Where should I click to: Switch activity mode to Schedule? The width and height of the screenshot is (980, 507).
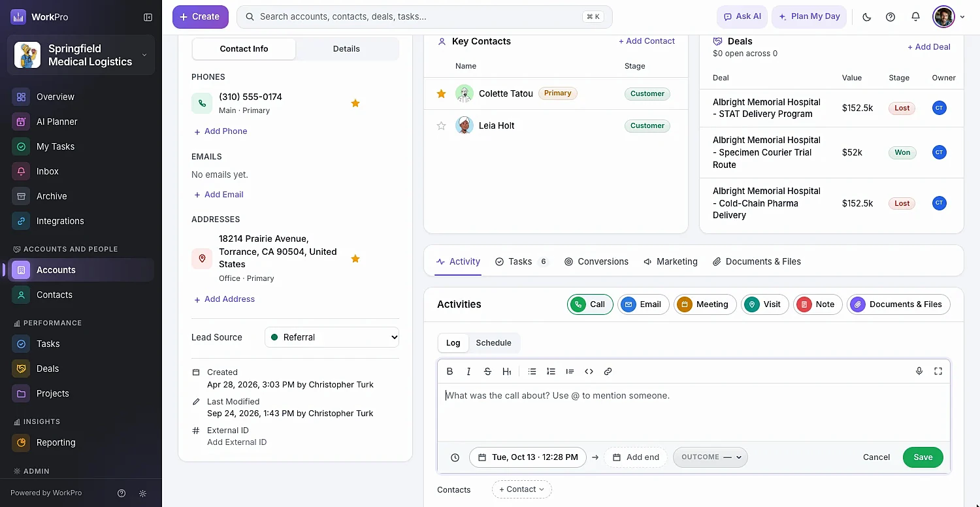tap(493, 343)
